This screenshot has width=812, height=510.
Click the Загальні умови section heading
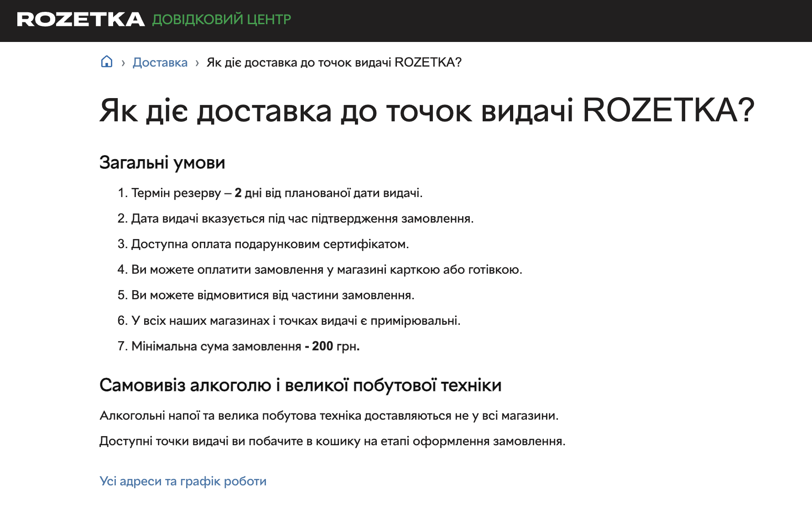(x=162, y=163)
